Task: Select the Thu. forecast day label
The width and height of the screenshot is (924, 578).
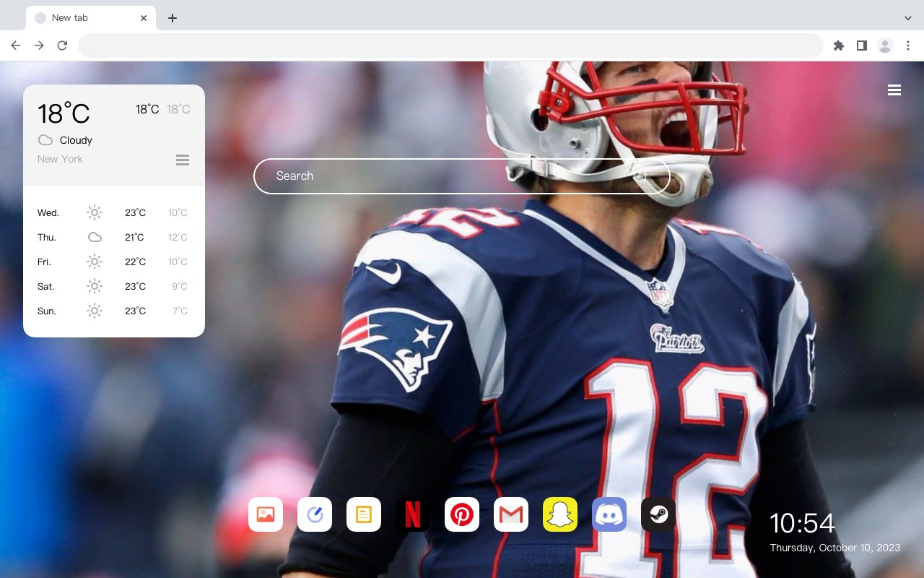Action: pyautogui.click(x=47, y=238)
